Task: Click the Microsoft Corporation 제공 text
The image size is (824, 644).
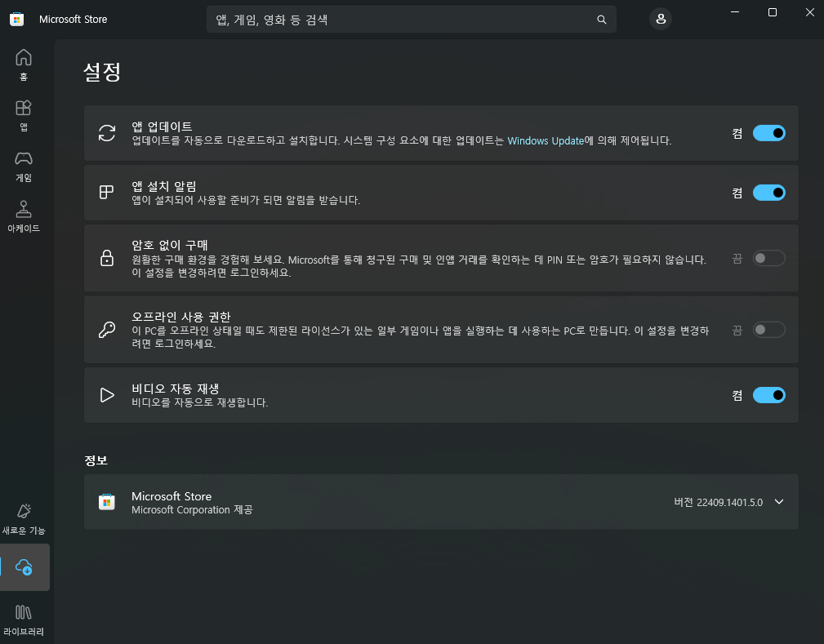Action: [x=192, y=510]
